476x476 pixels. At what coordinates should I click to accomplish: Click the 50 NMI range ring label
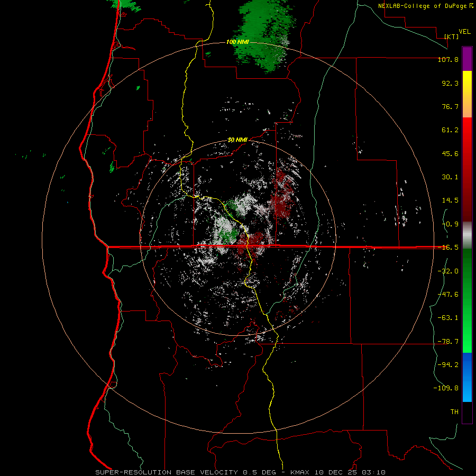pyautogui.click(x=237, y=140)
